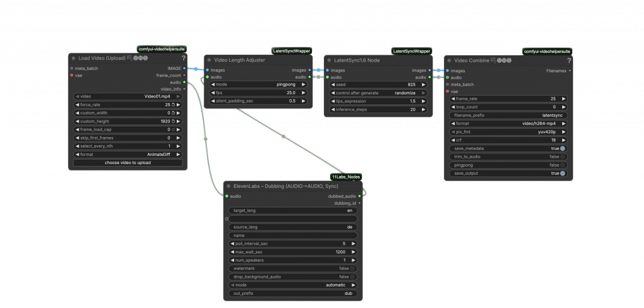
Task: Turn on drop_background_audio in ElevenLabs node
Action: pos(352,277)
